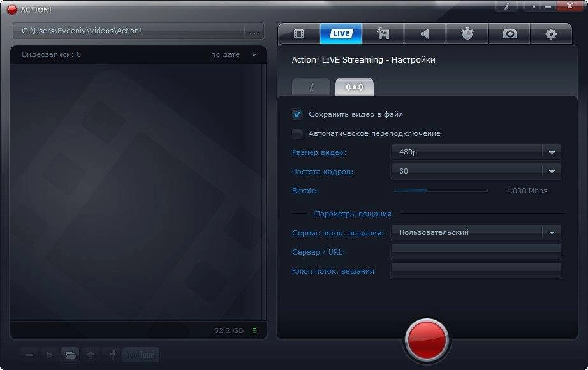
Task: Close the Action! window
Action: (570, 6)
